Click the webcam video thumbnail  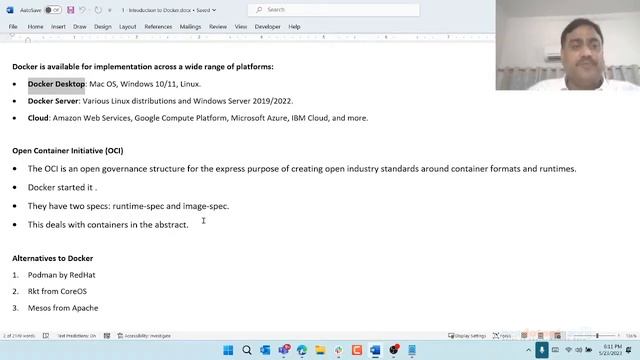pos(568,45)
